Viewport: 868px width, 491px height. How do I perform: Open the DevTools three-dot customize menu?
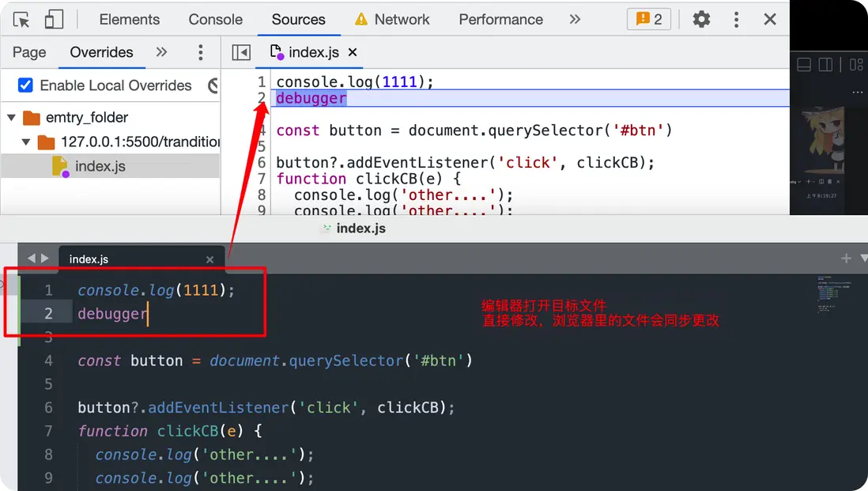[x=736, y=20]
